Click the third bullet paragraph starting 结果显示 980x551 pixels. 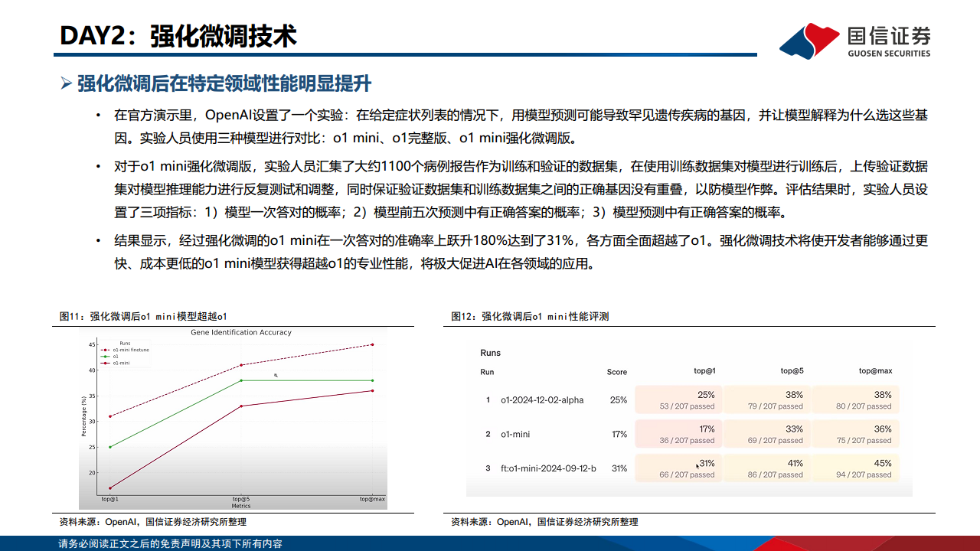521,252
